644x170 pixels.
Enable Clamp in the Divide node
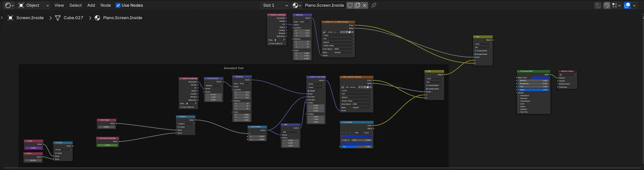pos(56,153)
